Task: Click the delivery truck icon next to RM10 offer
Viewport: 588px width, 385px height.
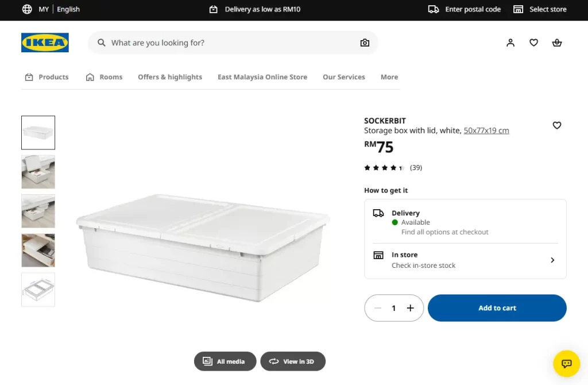Action: pyautogui.click(x=214, y=9)
